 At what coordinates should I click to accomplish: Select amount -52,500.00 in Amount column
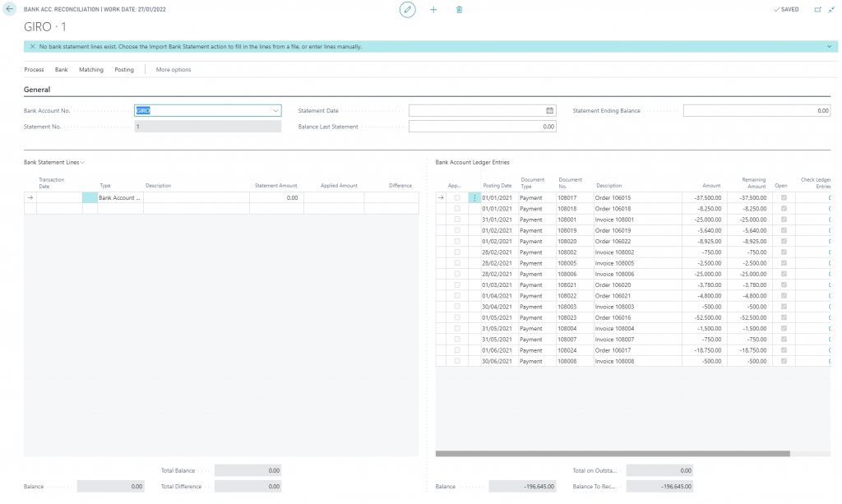(708, 317)
